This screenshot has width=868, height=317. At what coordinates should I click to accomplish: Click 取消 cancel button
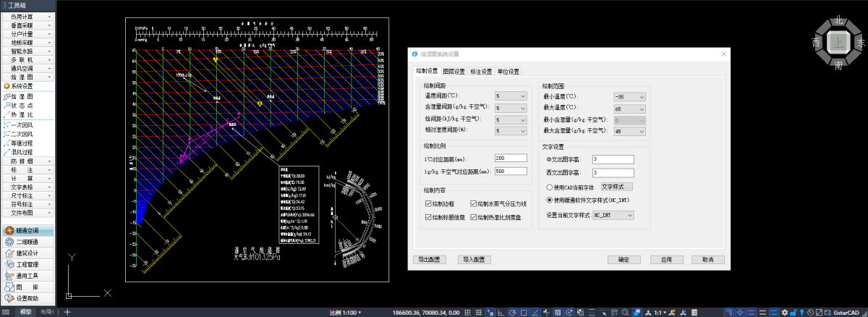pyautogui.click(x=708, y=259)
